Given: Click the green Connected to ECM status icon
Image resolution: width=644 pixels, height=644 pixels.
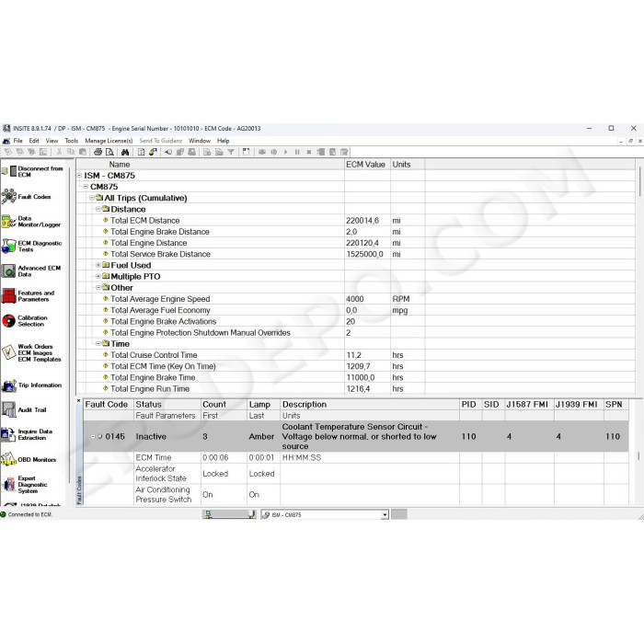Looking at the screenshot, I should coord(4,514).
